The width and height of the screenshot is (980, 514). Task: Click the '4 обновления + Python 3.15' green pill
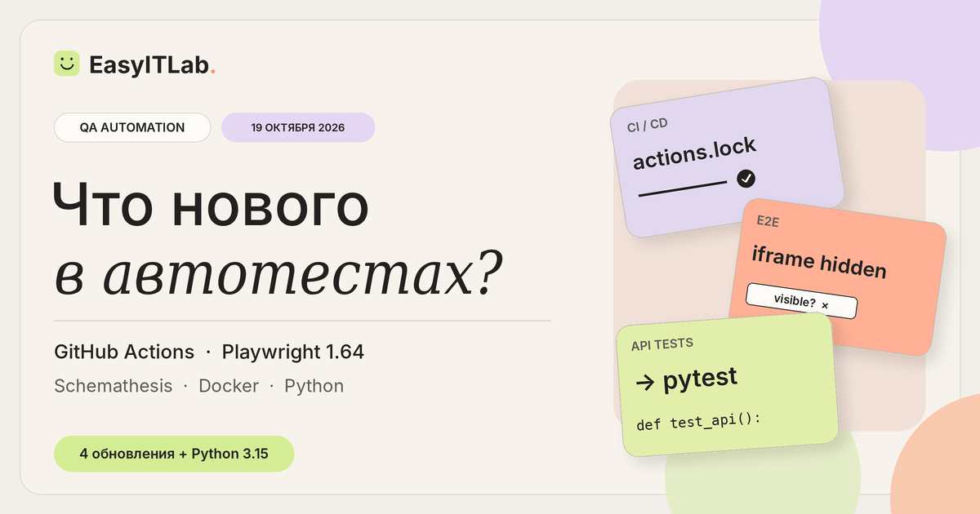pos(173,454)
